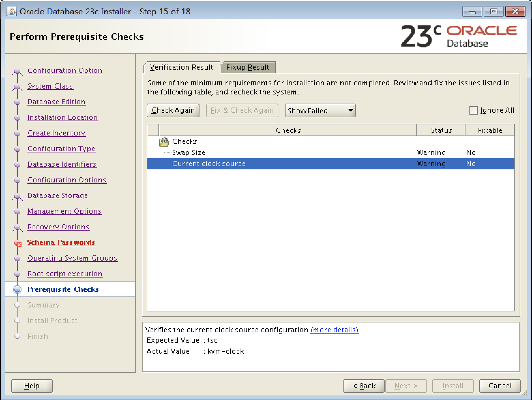Click the Fix & Check Again button
The width and height of the screenshot is (532, 400).
(x=242, y=110)
